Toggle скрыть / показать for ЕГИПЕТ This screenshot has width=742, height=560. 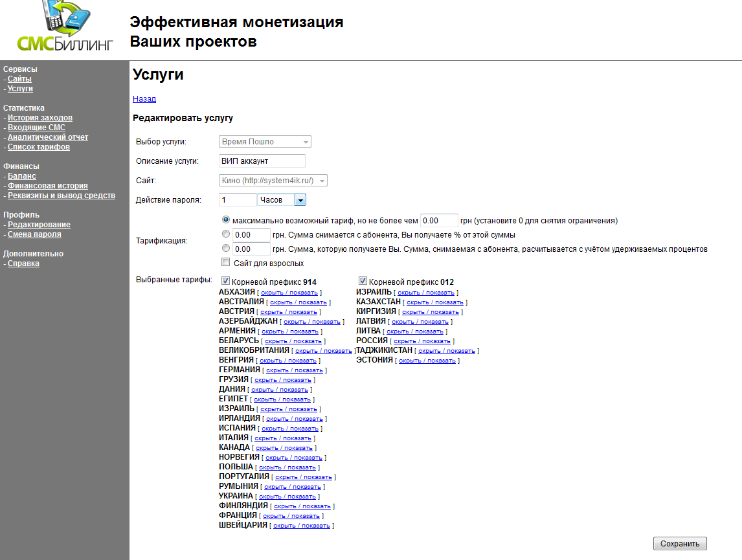282,399
